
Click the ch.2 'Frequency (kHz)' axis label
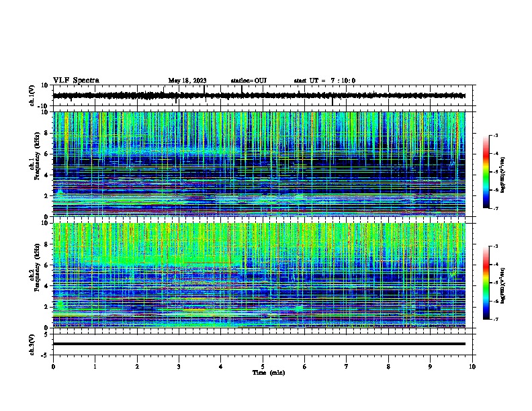tap(37, 267)
